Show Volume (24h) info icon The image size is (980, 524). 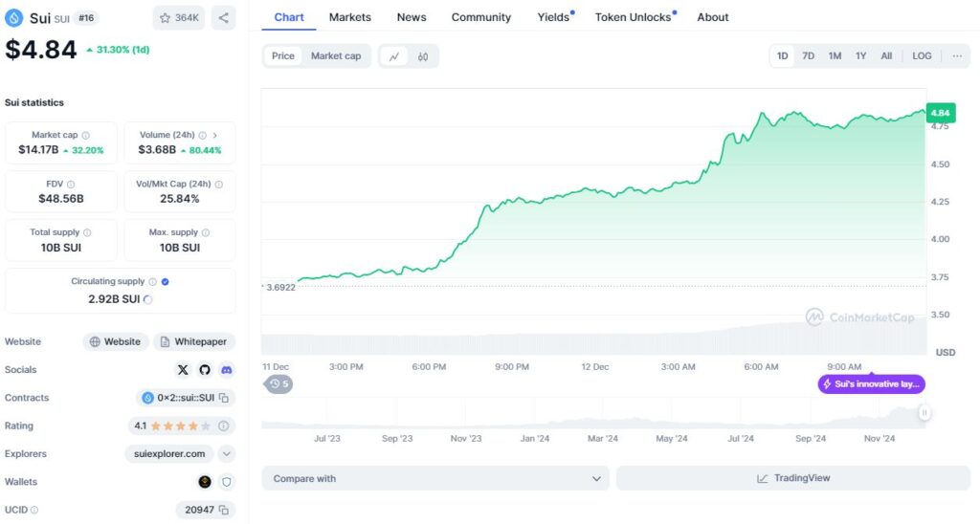click(203, 135)
